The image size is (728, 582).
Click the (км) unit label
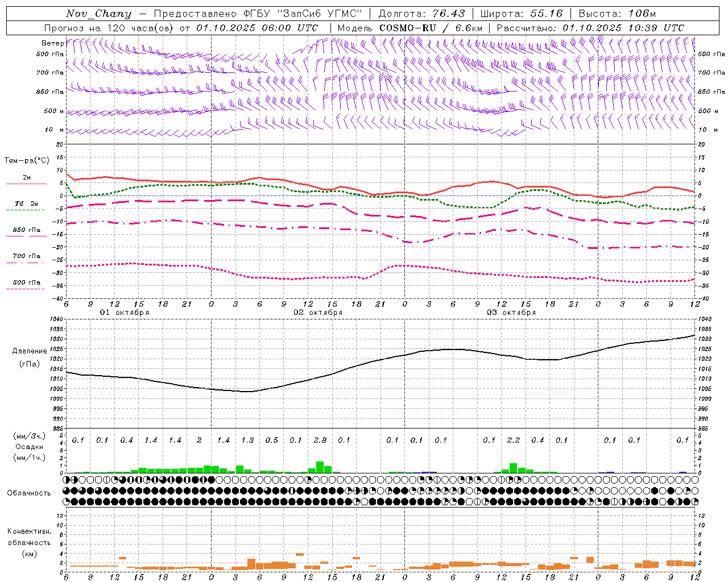(29, 554)
